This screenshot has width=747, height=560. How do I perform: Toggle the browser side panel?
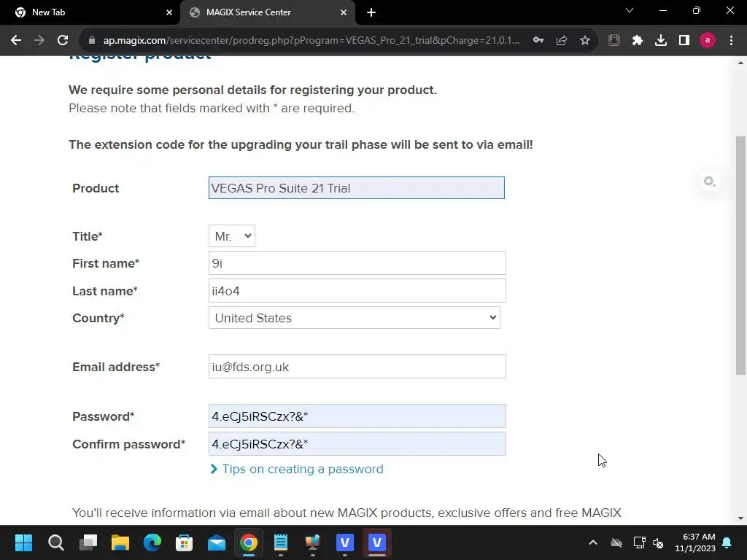tap(684, 41)
